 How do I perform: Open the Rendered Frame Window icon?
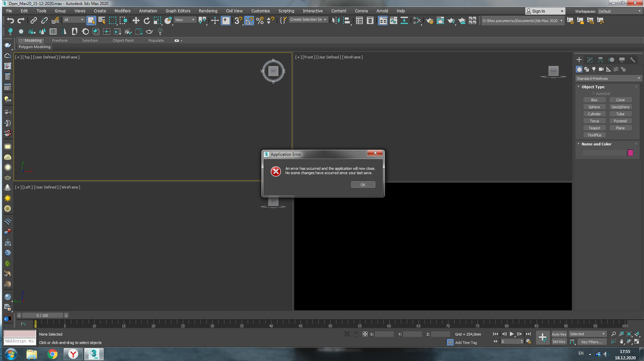(440, 21)
